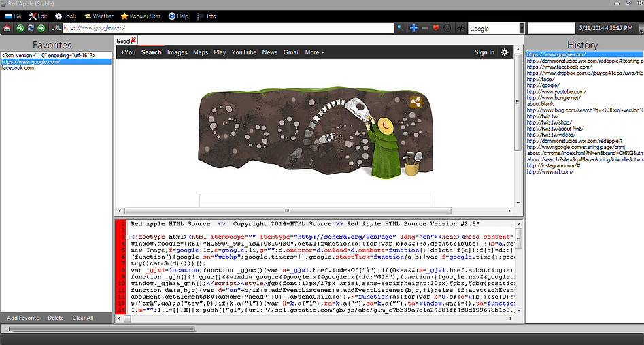The image size is (644, 345).
Task: Open YouTube link in Google bar
Action: (x=244, y=52)
